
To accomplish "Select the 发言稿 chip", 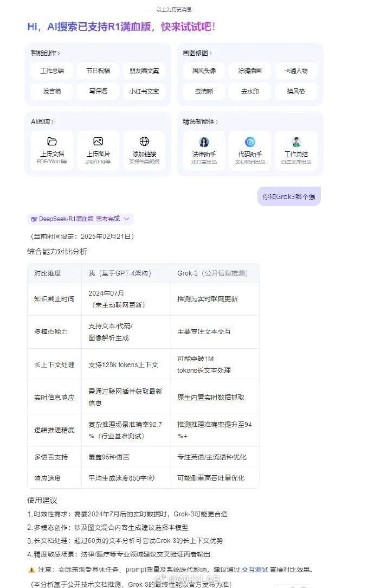I will pos(52,91).
